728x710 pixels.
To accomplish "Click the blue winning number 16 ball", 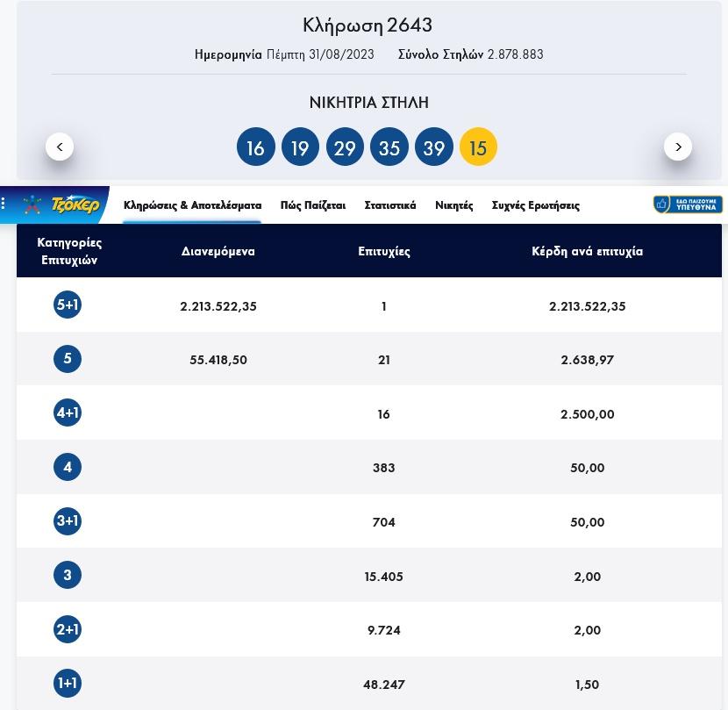I will (255, 147).
